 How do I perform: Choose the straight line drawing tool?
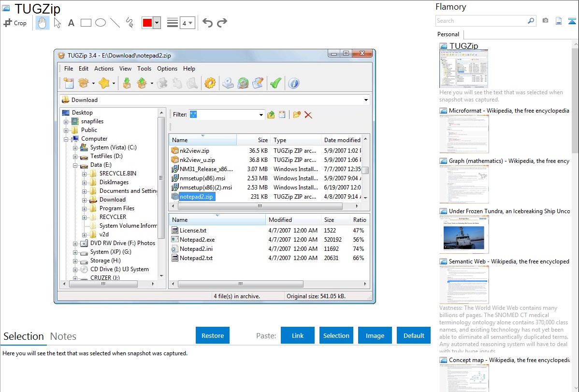[x=115, y=23]
